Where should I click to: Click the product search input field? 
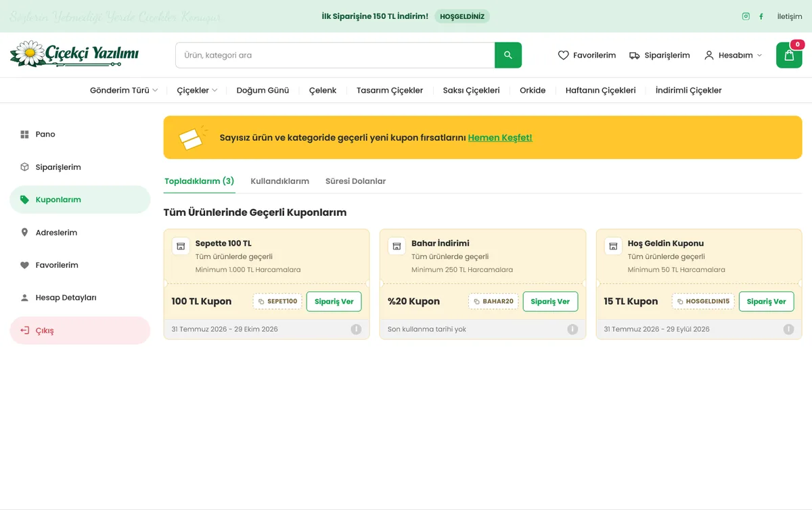[x=335, y=55]
